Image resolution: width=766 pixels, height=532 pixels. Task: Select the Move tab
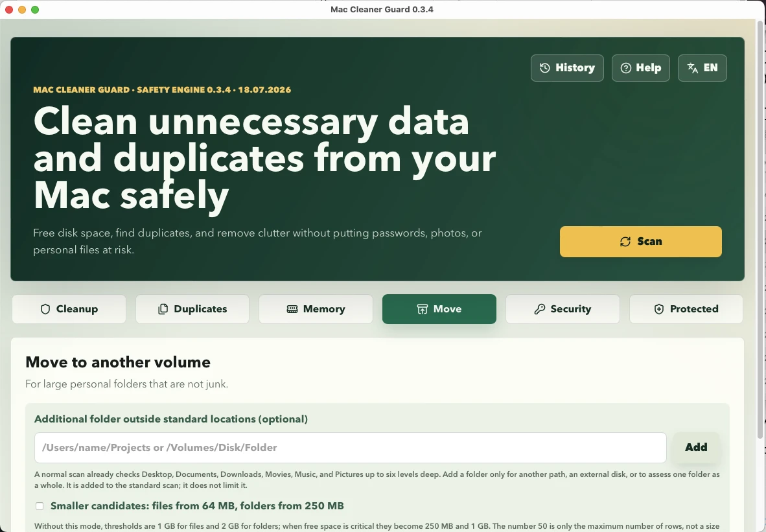pos(439,309)
